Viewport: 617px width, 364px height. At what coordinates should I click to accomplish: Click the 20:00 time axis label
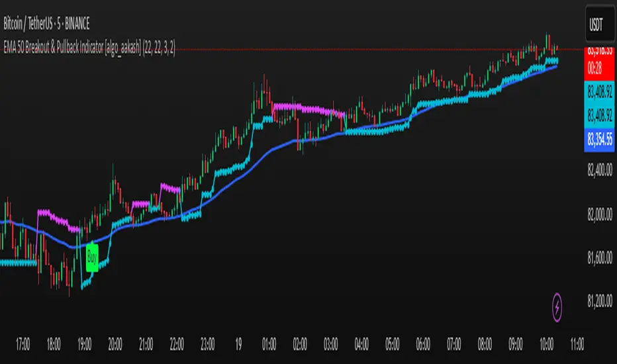click(x=115, y=344)
